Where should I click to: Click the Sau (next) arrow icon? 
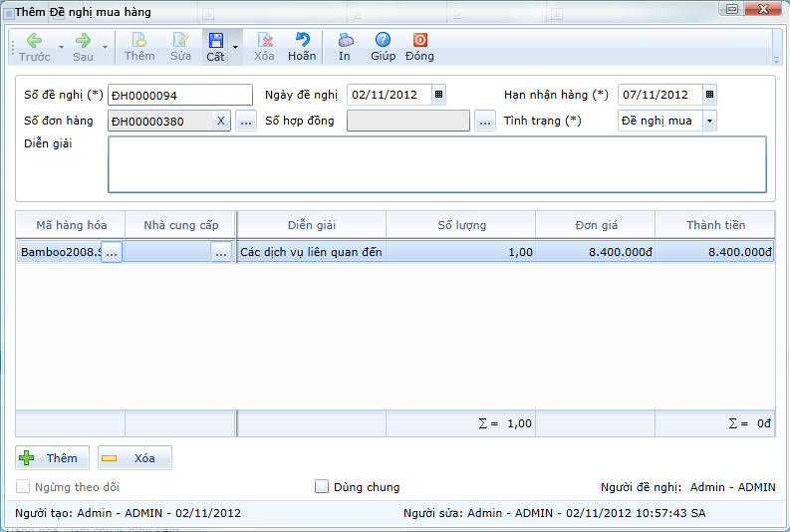(83, 41)
